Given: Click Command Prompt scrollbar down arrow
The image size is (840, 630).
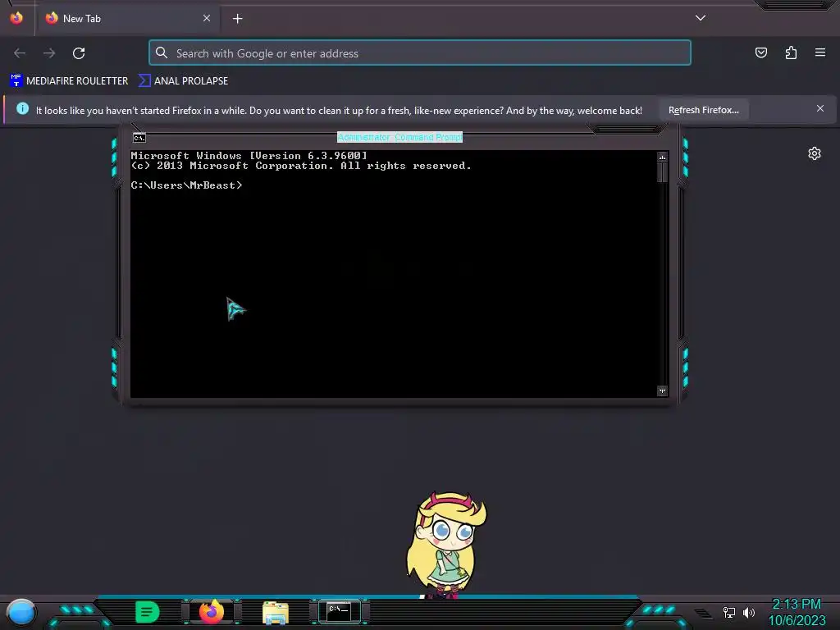Looking at the screenshot, I should pos(662,391).
